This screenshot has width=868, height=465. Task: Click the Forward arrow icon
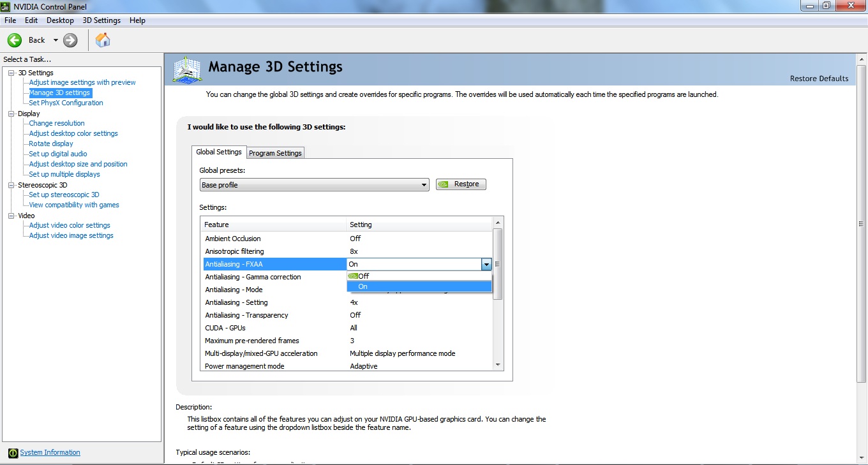(70, 40)
